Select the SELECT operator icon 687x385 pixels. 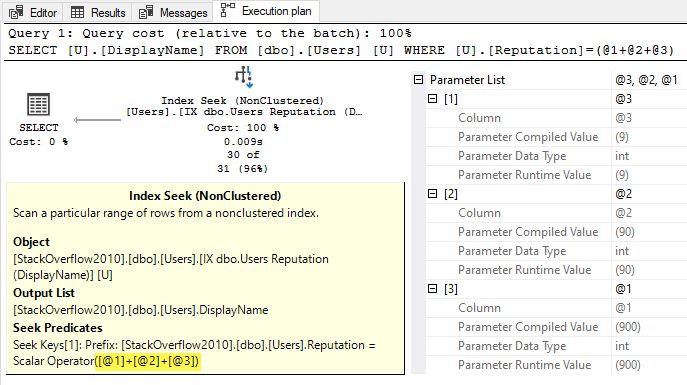(x=39, y=105)
